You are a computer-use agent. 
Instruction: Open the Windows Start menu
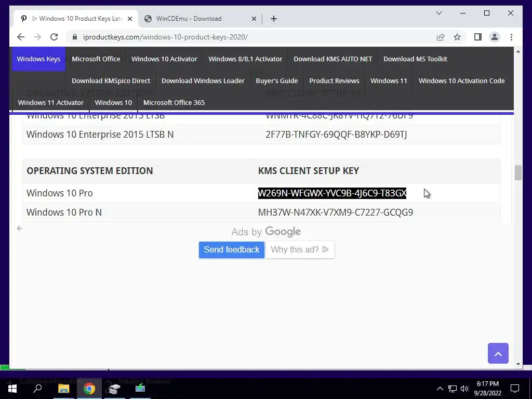[x=12, y=389]
